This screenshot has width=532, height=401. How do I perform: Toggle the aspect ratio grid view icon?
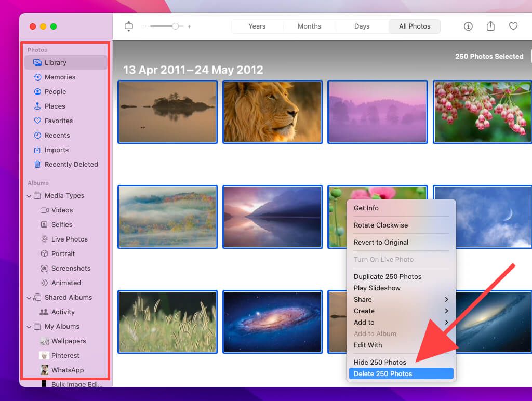tap(129, 26)
